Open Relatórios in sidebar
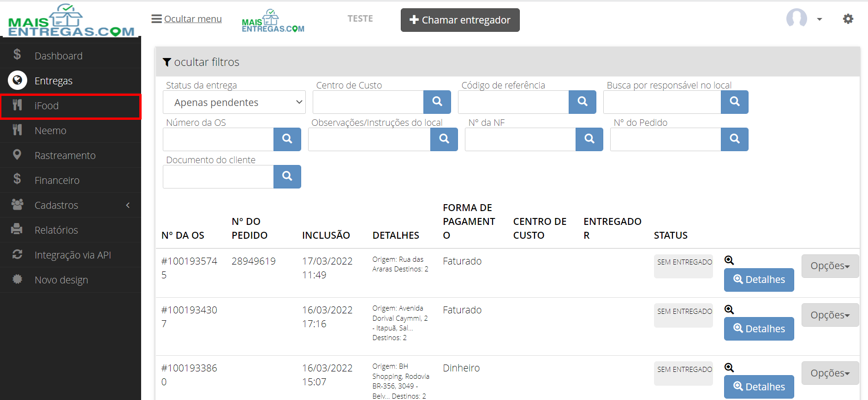 pyautogui.click(x=71, y=230)
